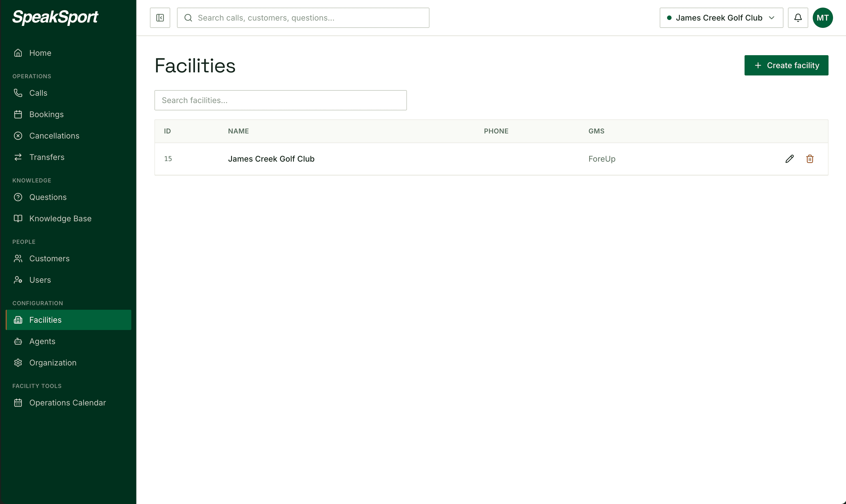Click the Home icon in sidebar
The height and width of the screenshot is (504, 846).
18,53
